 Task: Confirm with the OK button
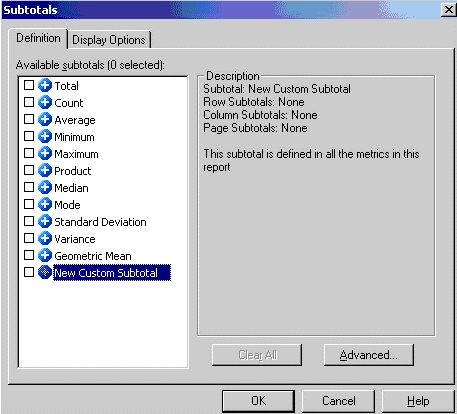258,401
